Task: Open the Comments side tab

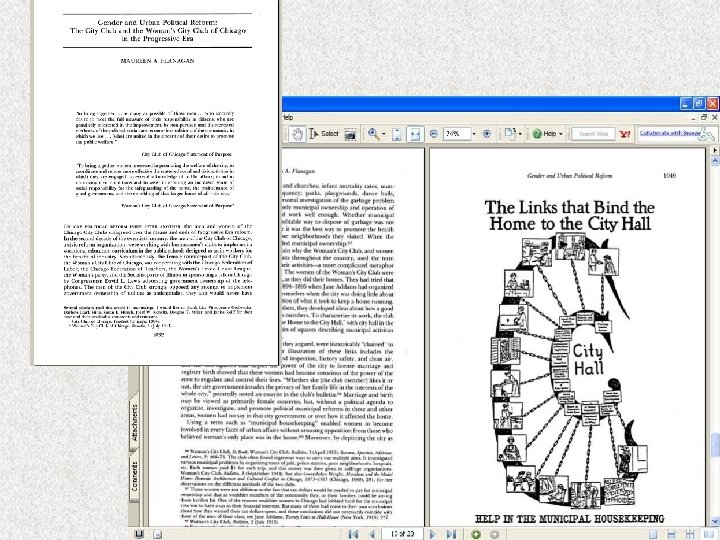Action: pos(135,477)
